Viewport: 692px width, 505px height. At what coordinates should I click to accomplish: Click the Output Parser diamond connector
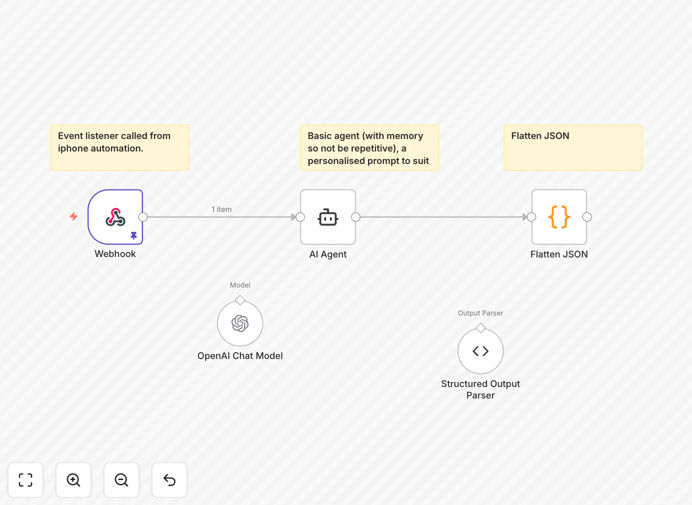coord(481,328)
